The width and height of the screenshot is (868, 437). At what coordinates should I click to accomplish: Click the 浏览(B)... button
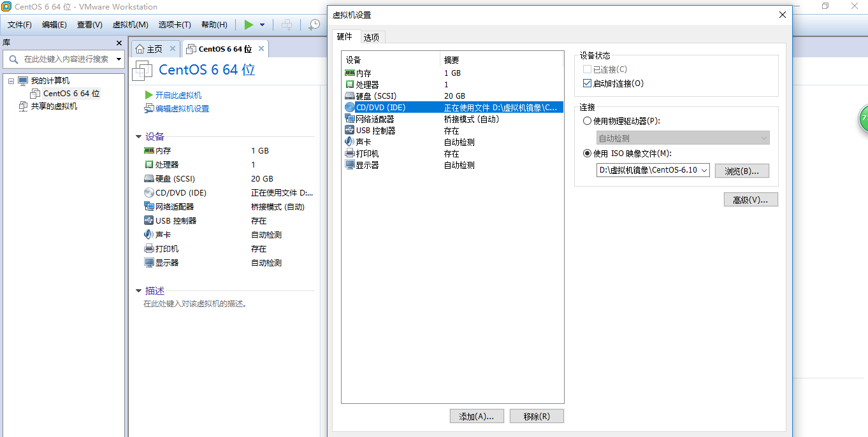tap(742, 171)
